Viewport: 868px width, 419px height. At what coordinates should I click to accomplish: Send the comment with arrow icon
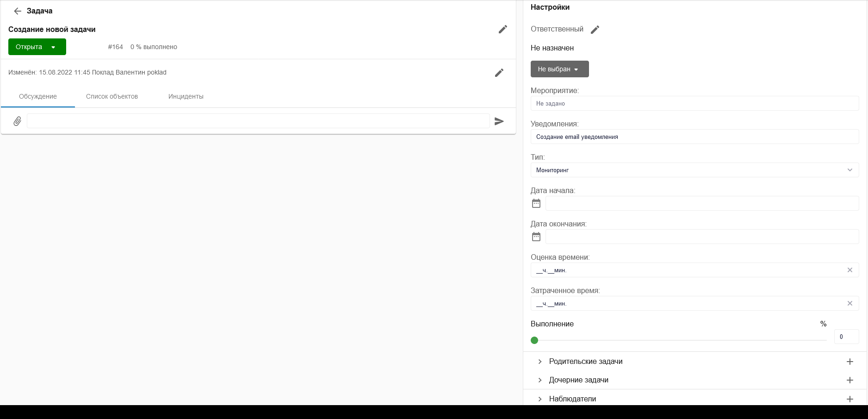[499, 121]
